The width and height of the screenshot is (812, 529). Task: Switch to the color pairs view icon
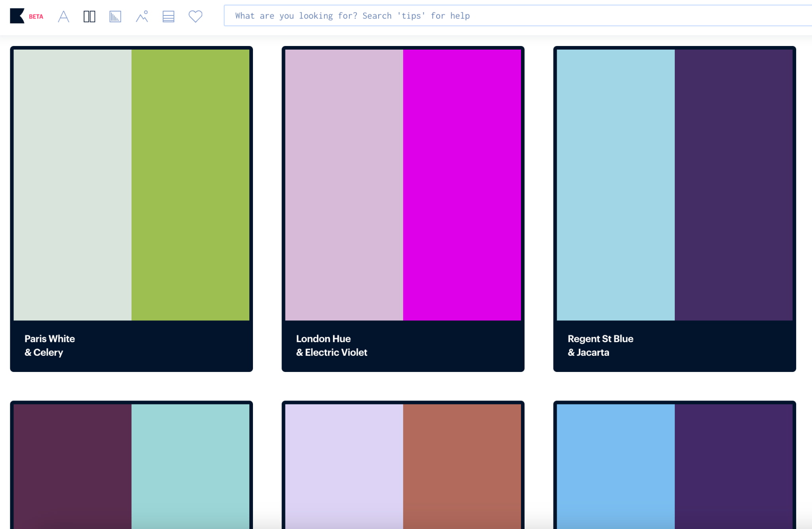(89, 16)
